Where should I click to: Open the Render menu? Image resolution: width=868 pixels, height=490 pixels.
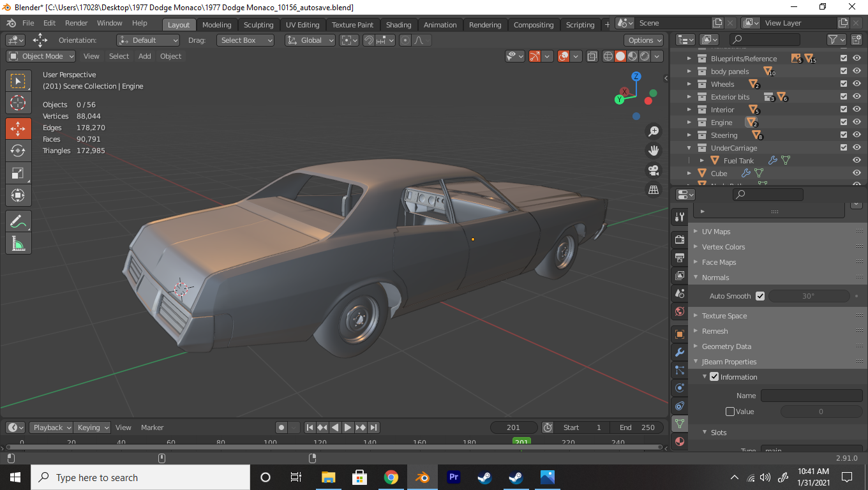77,23
